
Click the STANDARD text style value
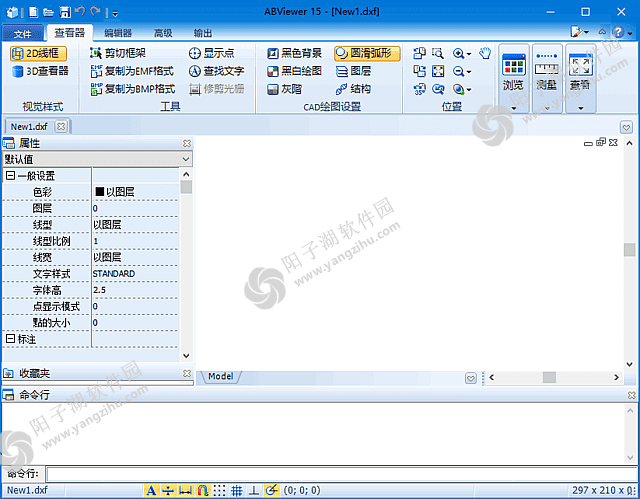coord(114,274)
